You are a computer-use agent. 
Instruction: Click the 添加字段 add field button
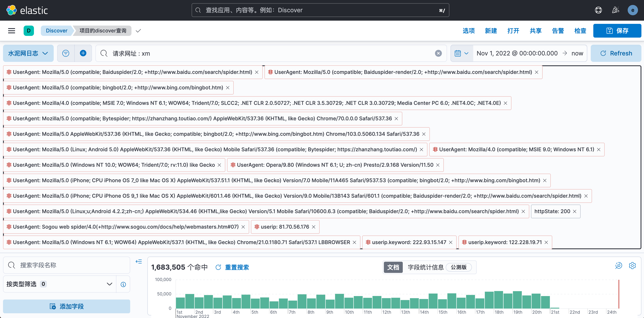pyautogui.click(x=67, y=306)
